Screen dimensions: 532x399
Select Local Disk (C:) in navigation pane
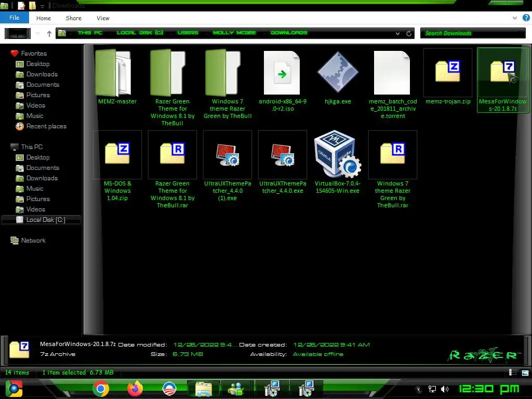(41, 220)
